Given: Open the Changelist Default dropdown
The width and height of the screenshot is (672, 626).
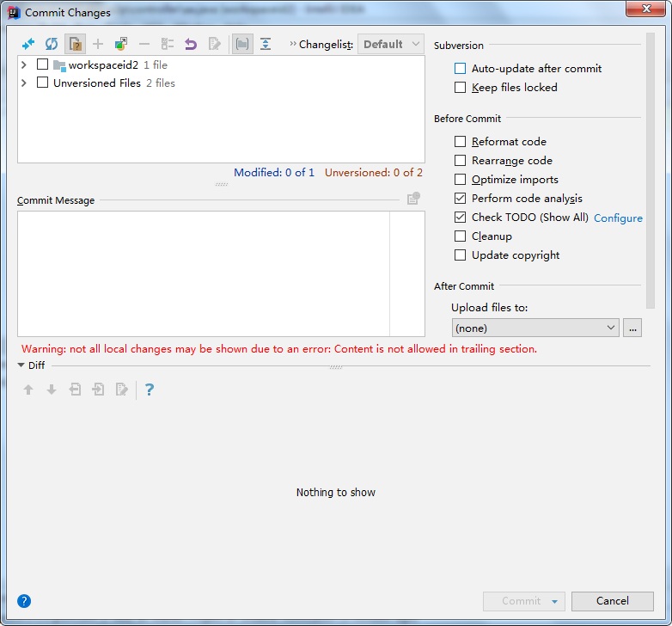Looking at the screenshot, I should (390, 44).
